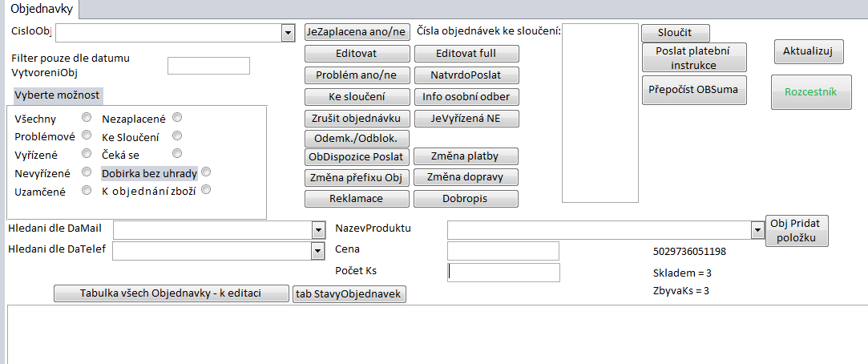The image size is (868, 364).
Task: Select the Všechny radio button
Action: pos(87,118)
